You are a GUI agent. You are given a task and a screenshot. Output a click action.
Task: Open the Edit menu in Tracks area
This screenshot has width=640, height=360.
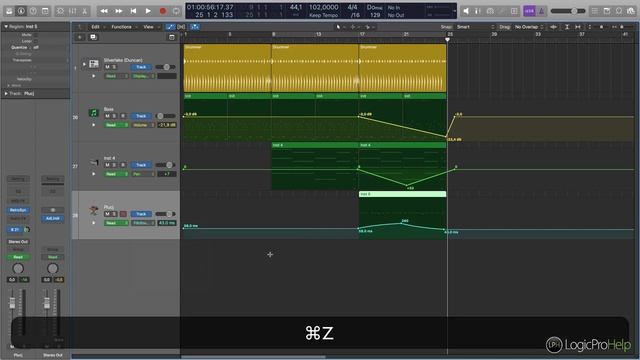click(x=95, y=27)
